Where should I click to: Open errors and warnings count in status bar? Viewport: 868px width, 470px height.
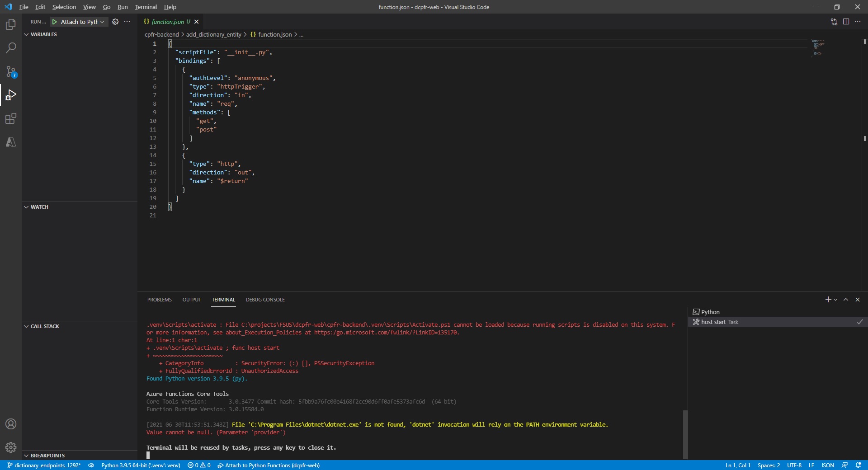(x=199, y=465)
